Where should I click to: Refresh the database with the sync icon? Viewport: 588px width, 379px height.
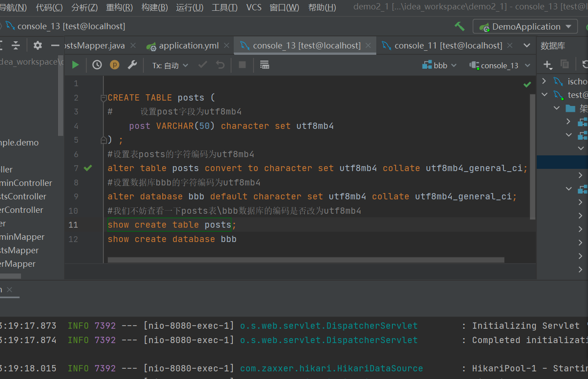tap(585, 64)
